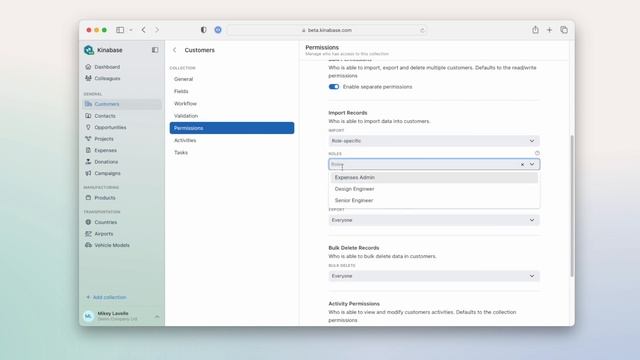Click the Customers collection icon
The image size is (640, 360).
pos(88,104)
